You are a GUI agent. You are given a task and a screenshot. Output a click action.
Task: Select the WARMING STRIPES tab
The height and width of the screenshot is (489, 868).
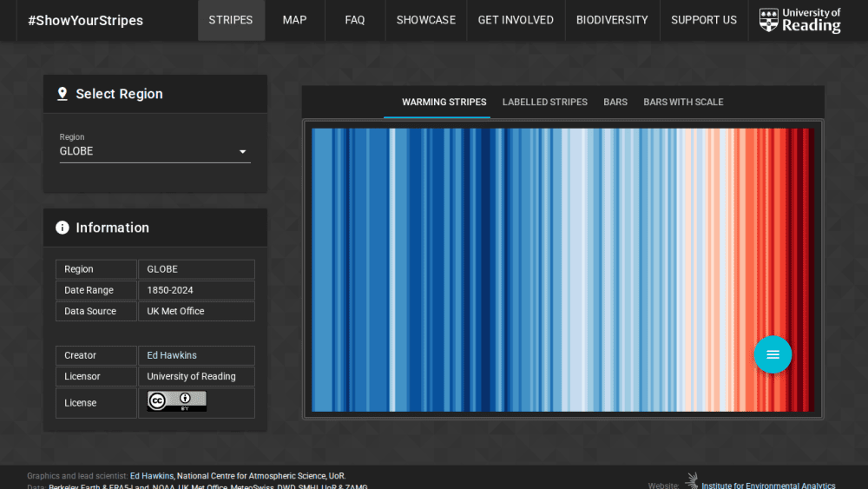[444, 102]
